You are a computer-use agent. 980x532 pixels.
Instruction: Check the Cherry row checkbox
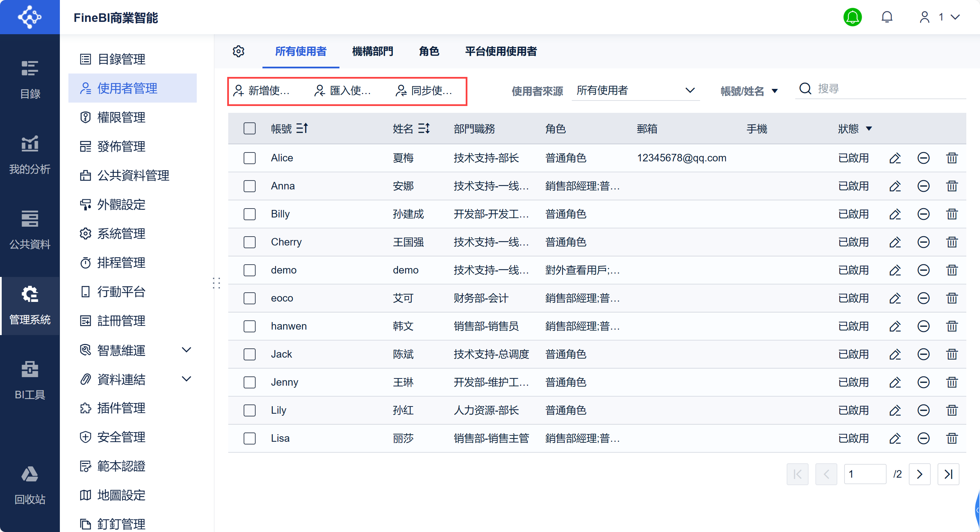(249, 242)
